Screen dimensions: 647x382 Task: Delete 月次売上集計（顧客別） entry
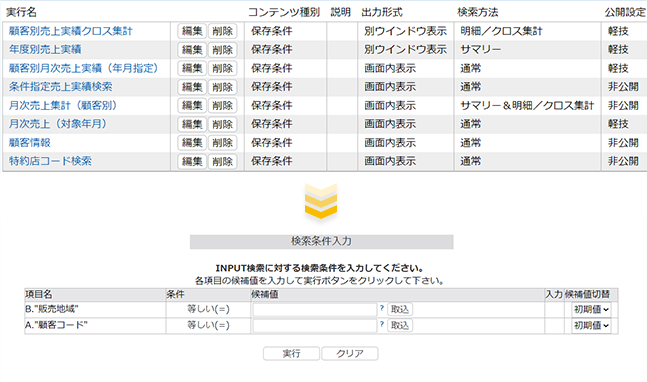coord(222,106)
